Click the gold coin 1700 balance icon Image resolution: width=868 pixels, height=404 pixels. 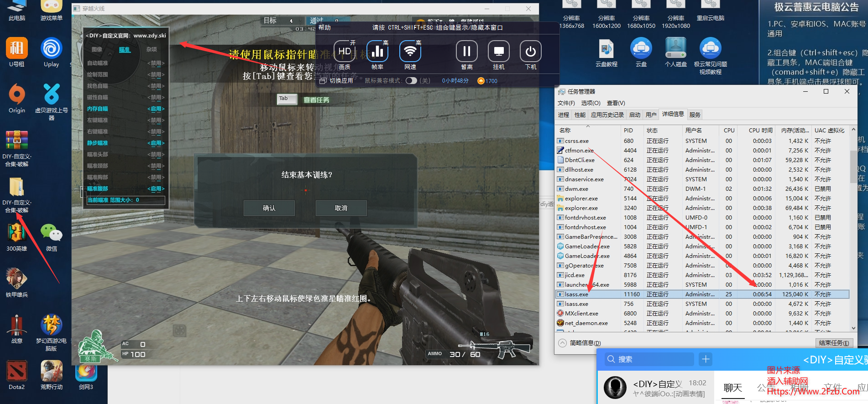click(x=481, y=81)
